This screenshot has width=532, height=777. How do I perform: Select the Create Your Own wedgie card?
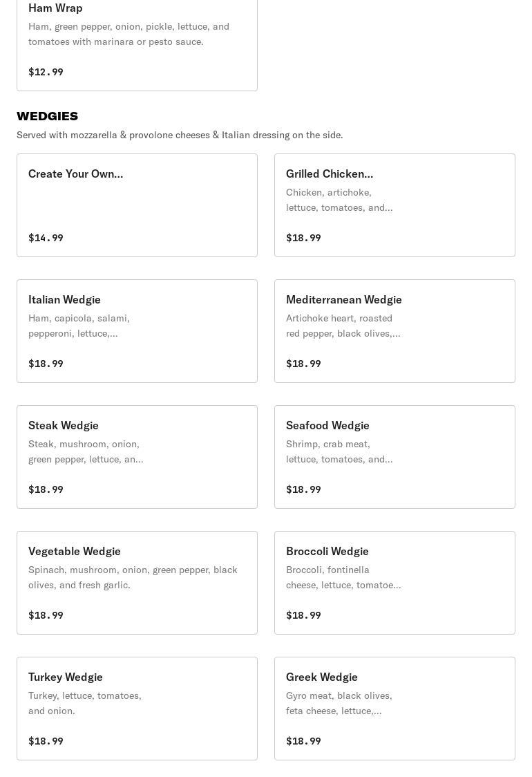[137, 205]
